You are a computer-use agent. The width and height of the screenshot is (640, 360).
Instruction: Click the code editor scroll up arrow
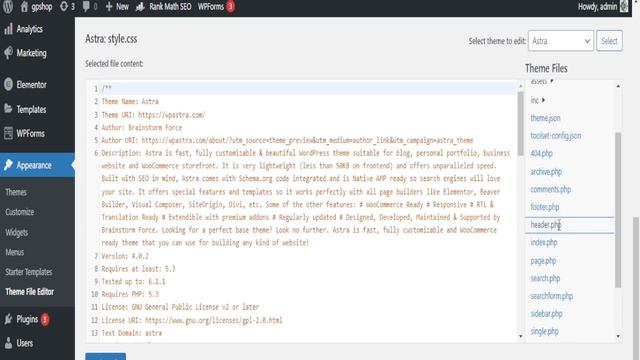(x=520, y=86)
